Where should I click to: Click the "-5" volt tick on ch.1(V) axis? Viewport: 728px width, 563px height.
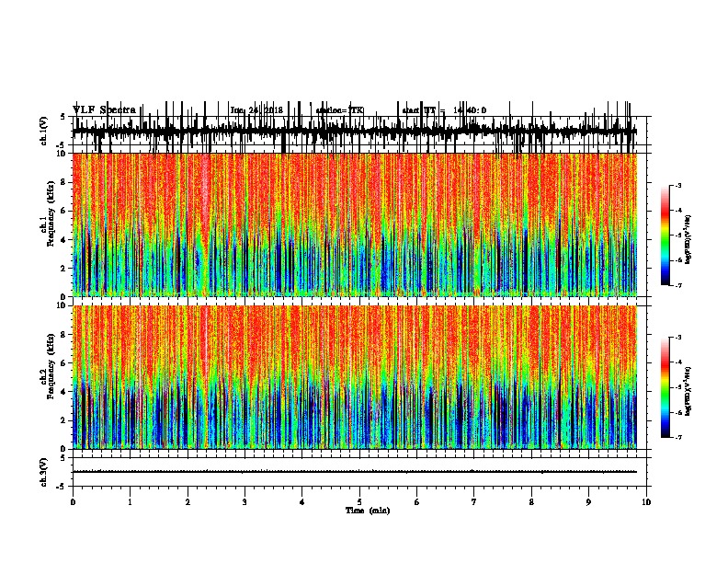(x=62, y=145)
